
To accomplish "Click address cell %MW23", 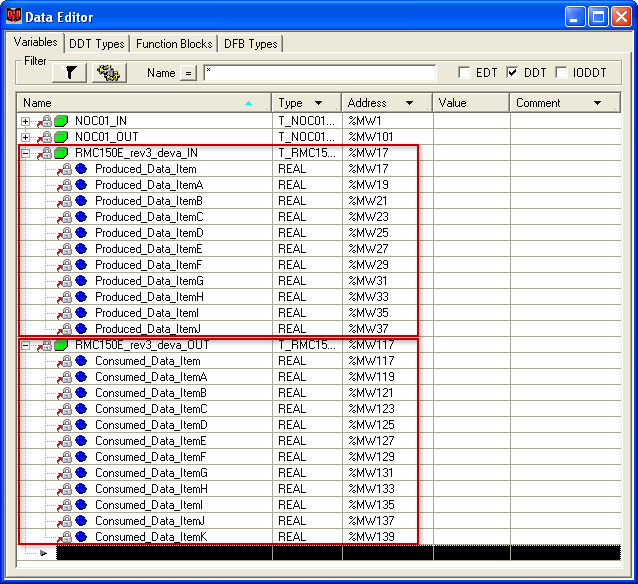I will (x=388, y=217).
